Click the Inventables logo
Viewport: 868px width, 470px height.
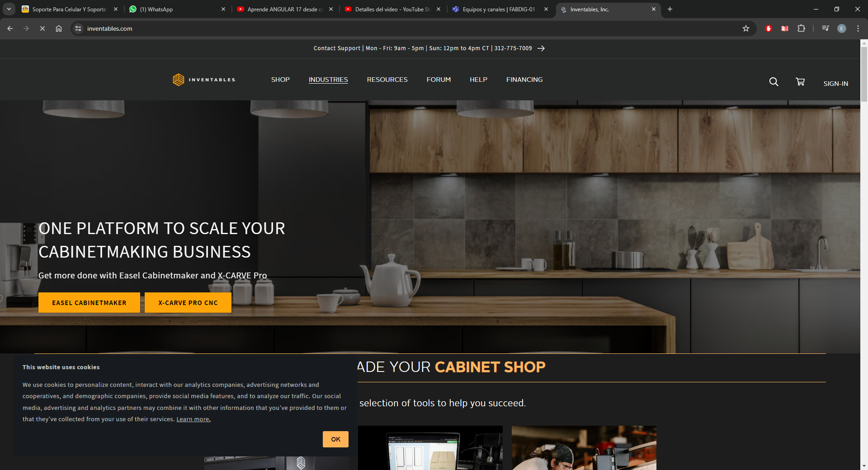coord(204,80)
